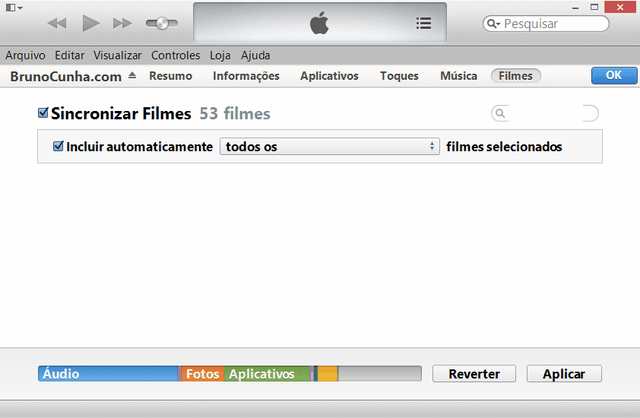640x418 pixels.
Task: Switch to the Informações tab
Action: [x=246, y=76]
